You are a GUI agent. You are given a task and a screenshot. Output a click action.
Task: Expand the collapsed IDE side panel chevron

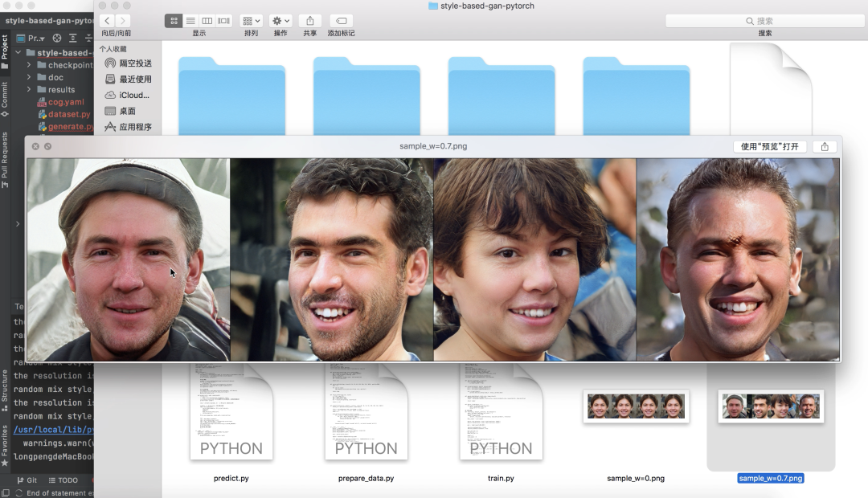(17, 224)
